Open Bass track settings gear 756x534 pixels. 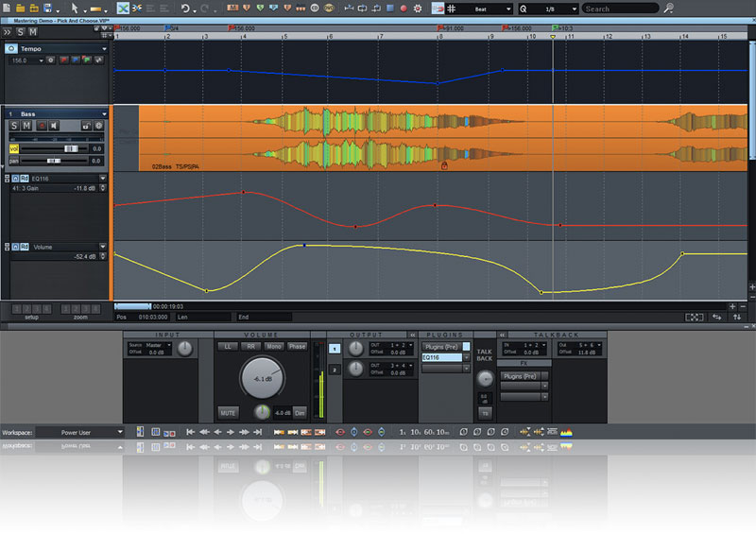(x=97, y=126)
